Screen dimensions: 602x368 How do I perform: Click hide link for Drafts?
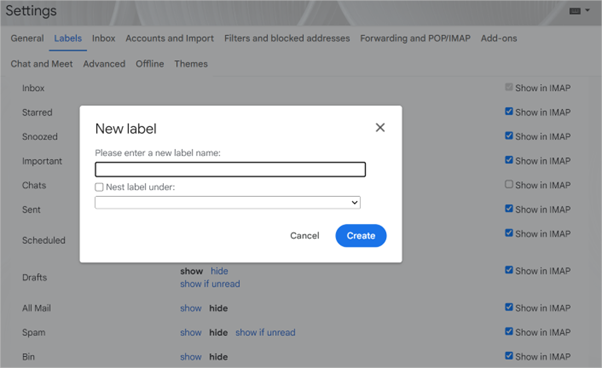(219, 271)
